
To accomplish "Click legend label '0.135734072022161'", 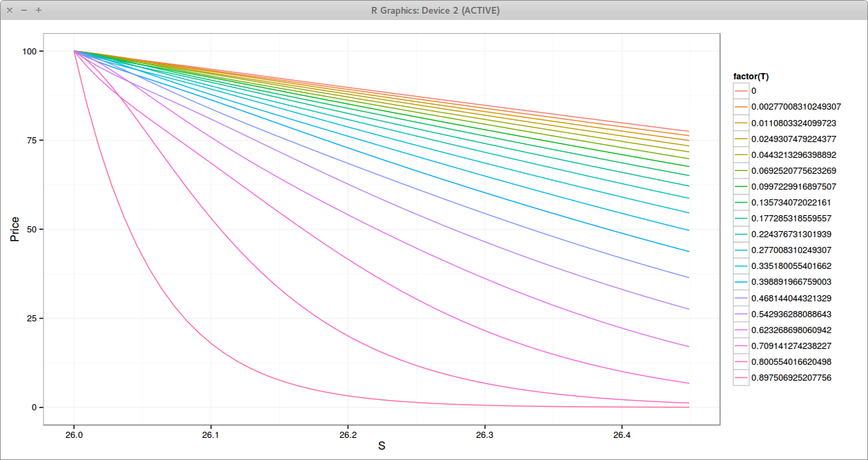I will coord(791,202).
